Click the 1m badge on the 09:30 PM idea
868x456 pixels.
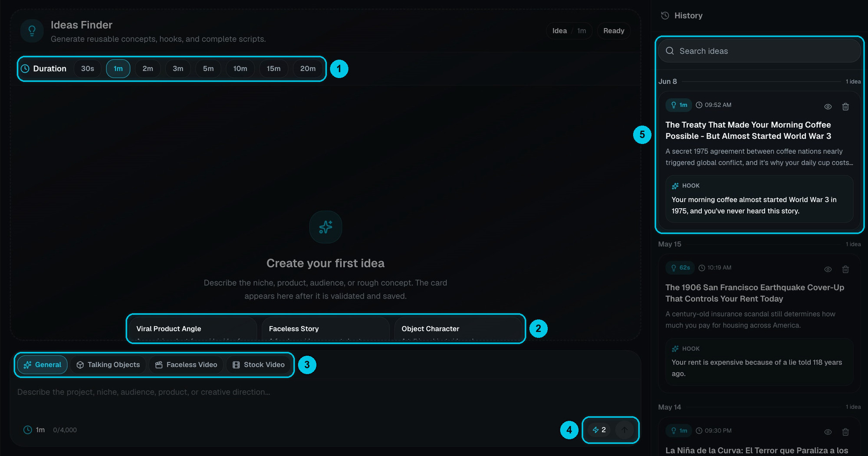pyautogui.click(x=679, y=430)
